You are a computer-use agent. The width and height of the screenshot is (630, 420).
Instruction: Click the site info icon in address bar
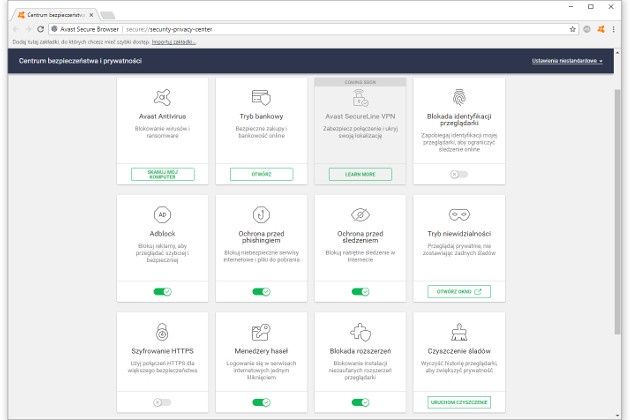(54, 29)
